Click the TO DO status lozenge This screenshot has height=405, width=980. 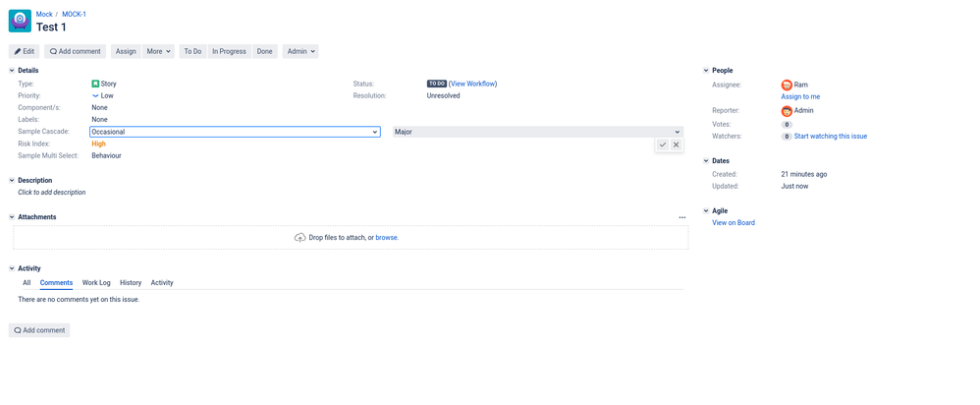point(437,84)
